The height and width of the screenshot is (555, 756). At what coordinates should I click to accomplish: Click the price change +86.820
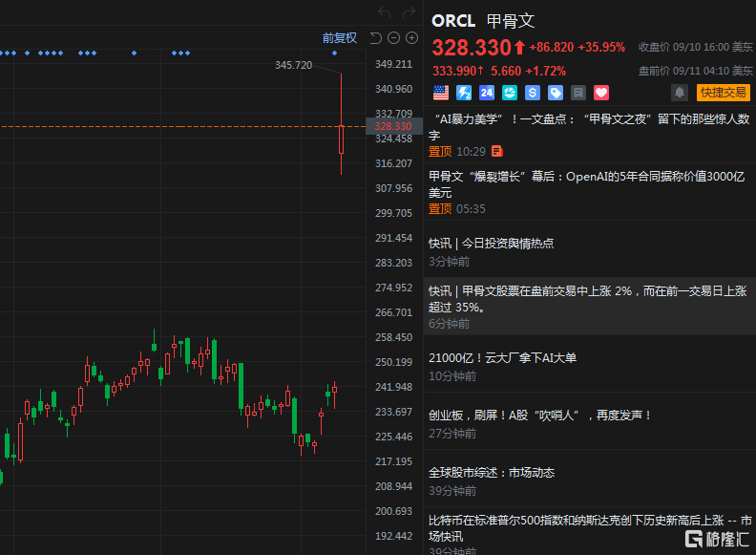(552, 48)
